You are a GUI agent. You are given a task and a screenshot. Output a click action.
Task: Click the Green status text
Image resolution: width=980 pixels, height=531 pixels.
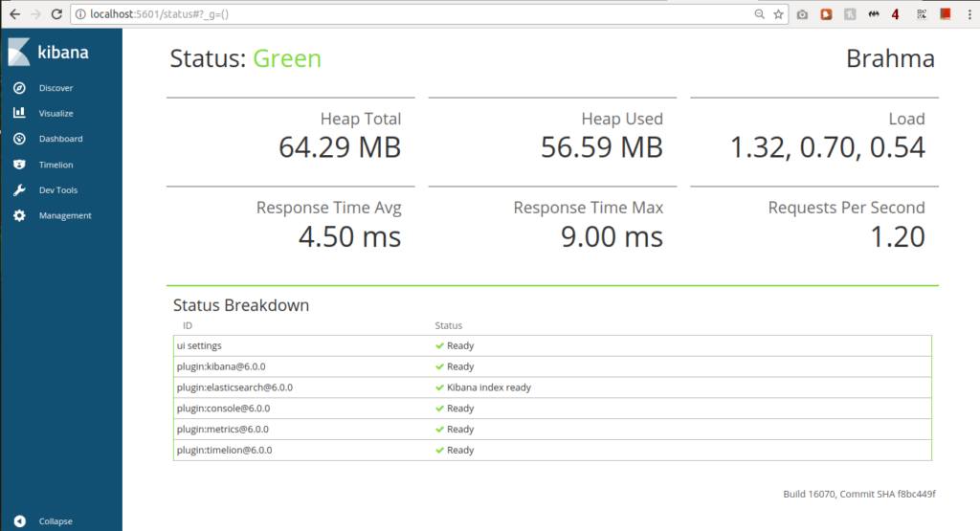pos(287,58)
